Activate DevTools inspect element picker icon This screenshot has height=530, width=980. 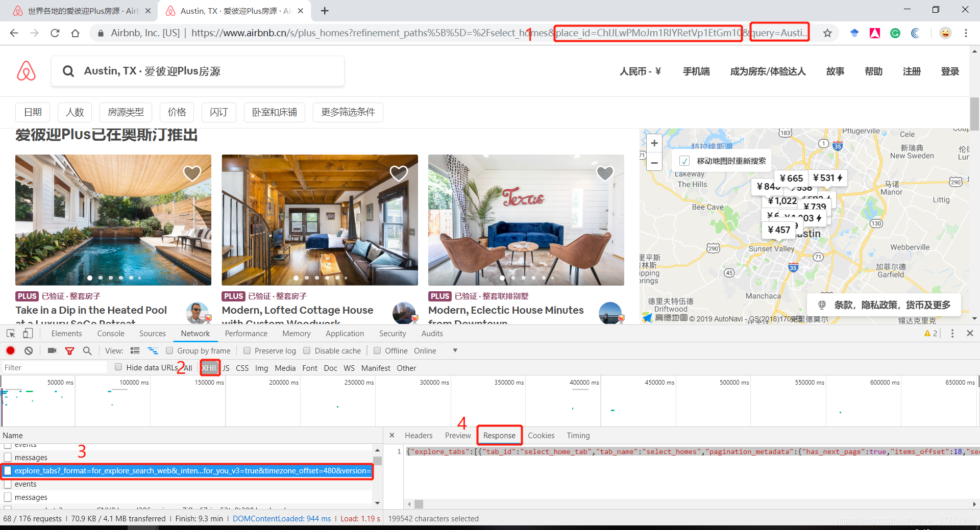tap(11, 334)
